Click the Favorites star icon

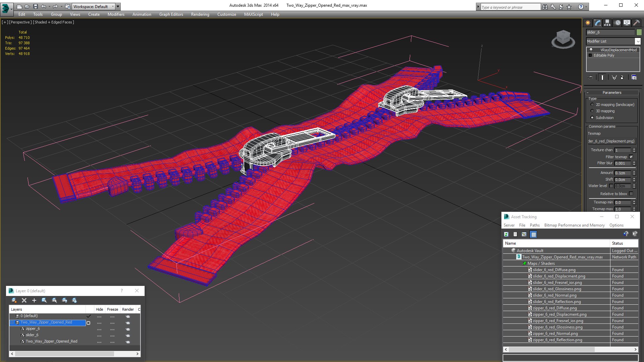coord(569,7)
